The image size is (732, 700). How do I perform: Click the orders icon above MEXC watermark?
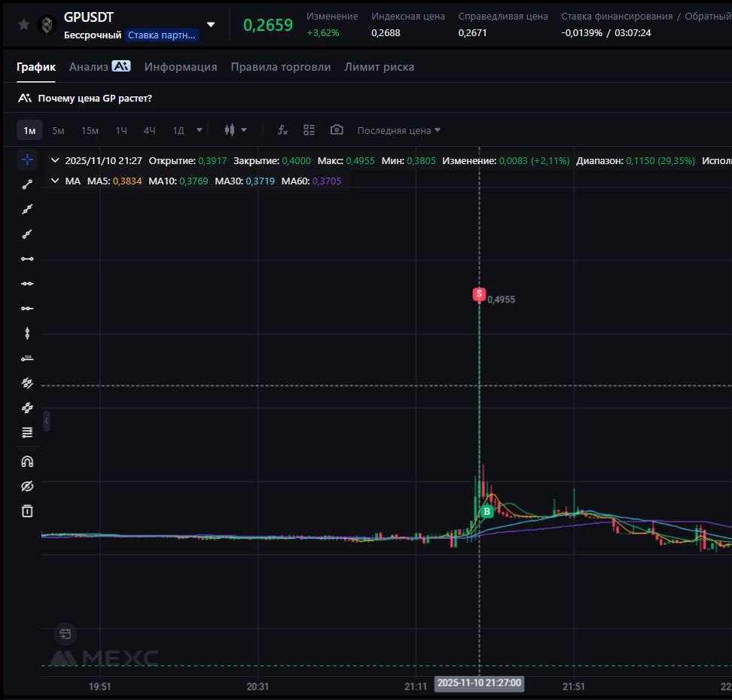point(66,634)
